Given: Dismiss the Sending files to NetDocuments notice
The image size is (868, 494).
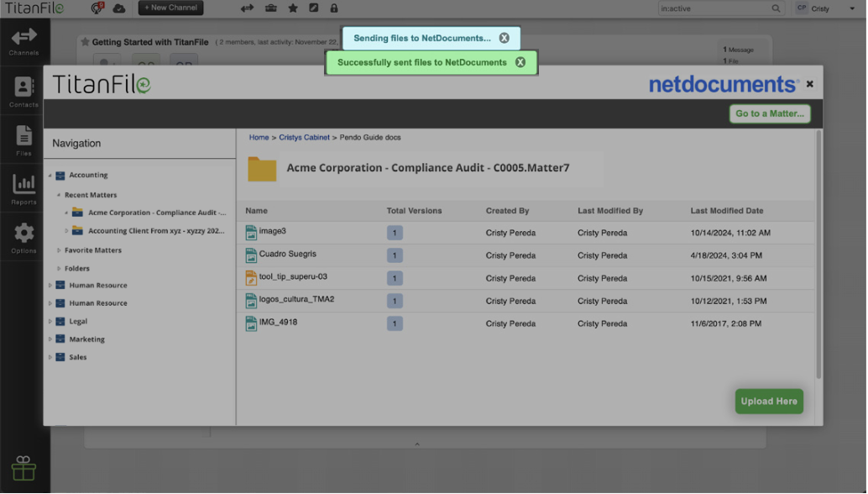Looking at the screenshot, I should 504,38.
